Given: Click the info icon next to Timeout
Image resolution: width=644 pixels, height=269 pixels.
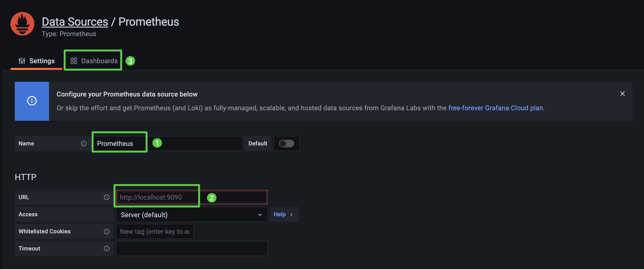Looking at the screenshot, I should pos(106,249).
